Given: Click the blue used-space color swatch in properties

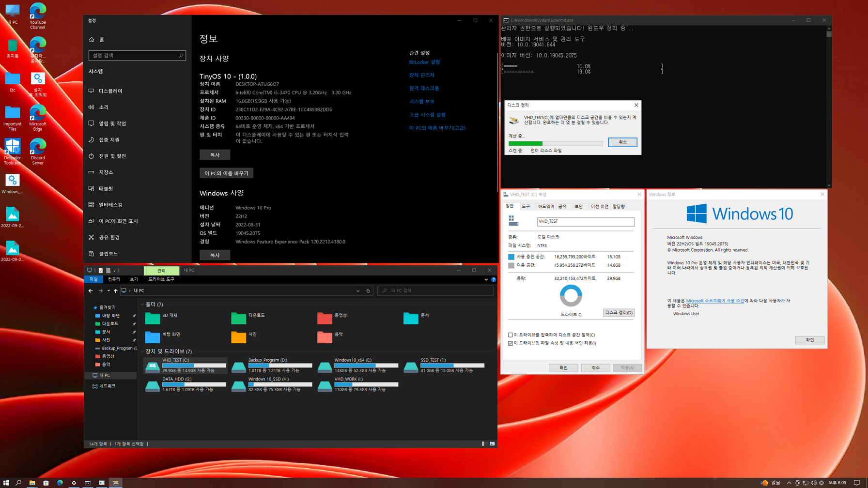Looking at the screenshot, I should click(x=511, y=257).
